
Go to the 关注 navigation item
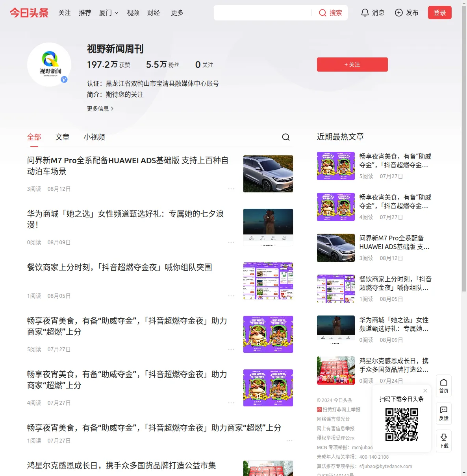coord(65,13)
